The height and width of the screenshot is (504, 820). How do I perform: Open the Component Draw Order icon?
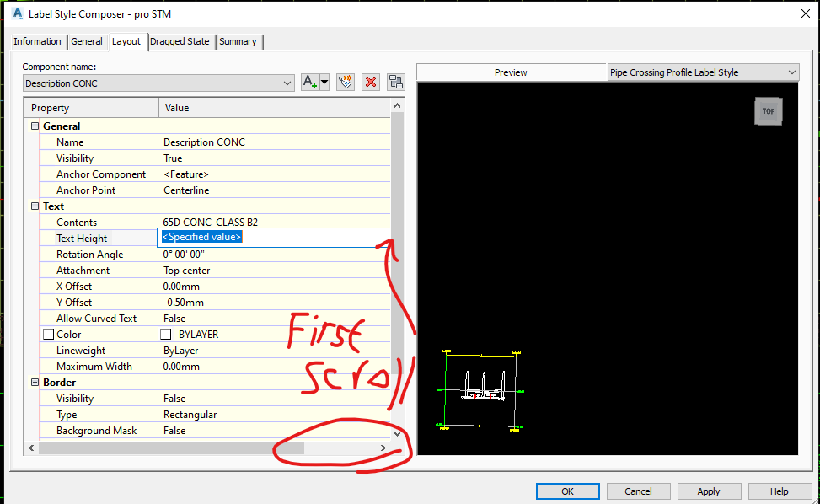click(x=395, y=82)
